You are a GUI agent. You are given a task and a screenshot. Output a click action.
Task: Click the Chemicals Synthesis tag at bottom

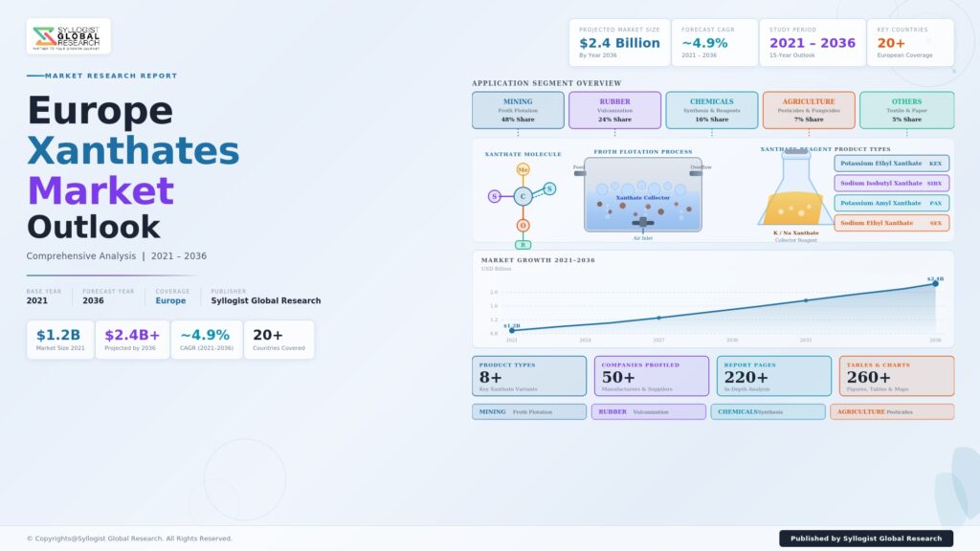click(767, 411)
